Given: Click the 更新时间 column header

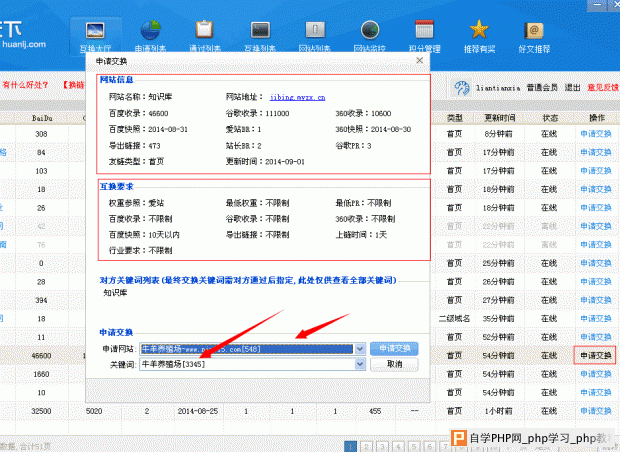Looking at the screenshot, I should coord(499,118).
